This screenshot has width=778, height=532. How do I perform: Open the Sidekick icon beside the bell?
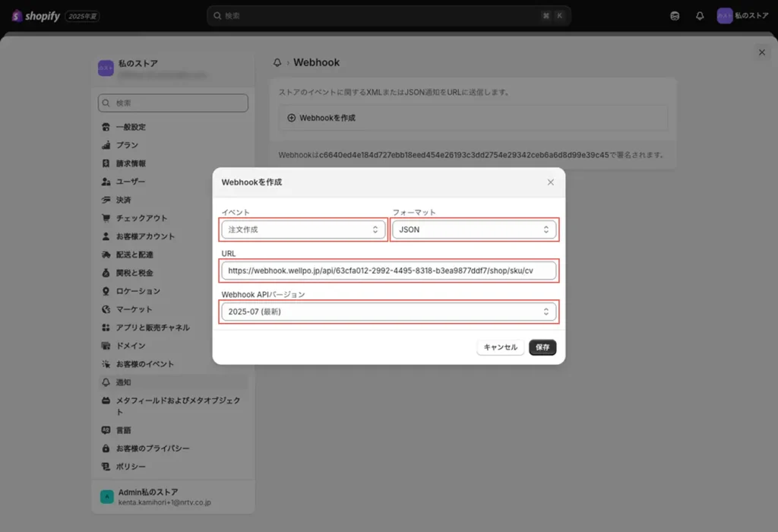[675, 16]
